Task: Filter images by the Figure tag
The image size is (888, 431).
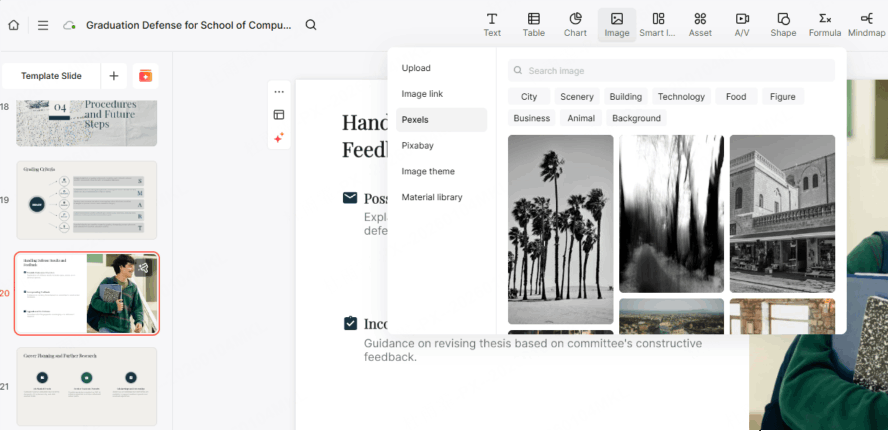Action: tap(783, 97)
